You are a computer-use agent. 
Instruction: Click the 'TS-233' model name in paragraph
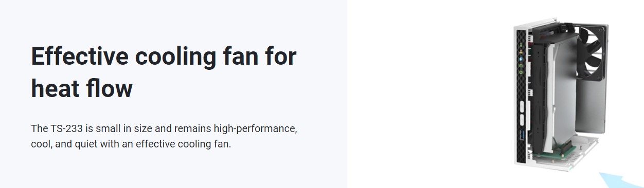pyautogui.click(x=63, y=128)
